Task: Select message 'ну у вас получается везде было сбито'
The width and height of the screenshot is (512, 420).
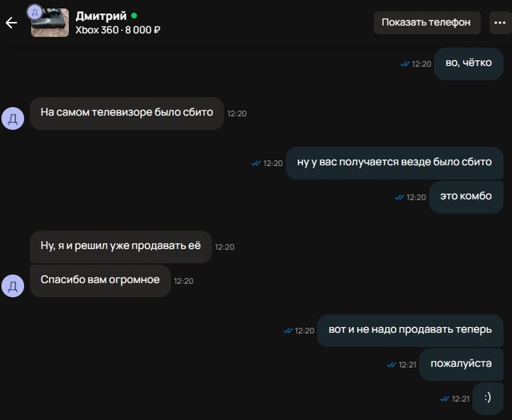Action: tap(394, 162)
